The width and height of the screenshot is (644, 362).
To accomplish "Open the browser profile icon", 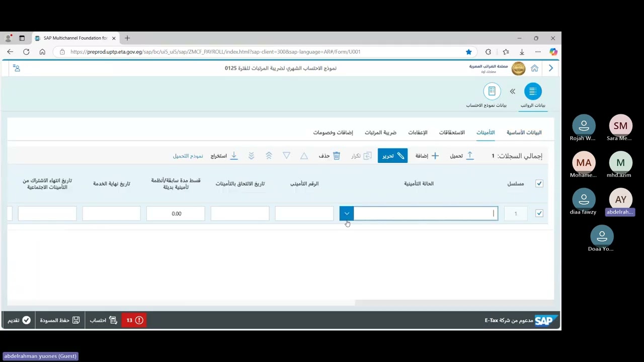I will 8,38.
